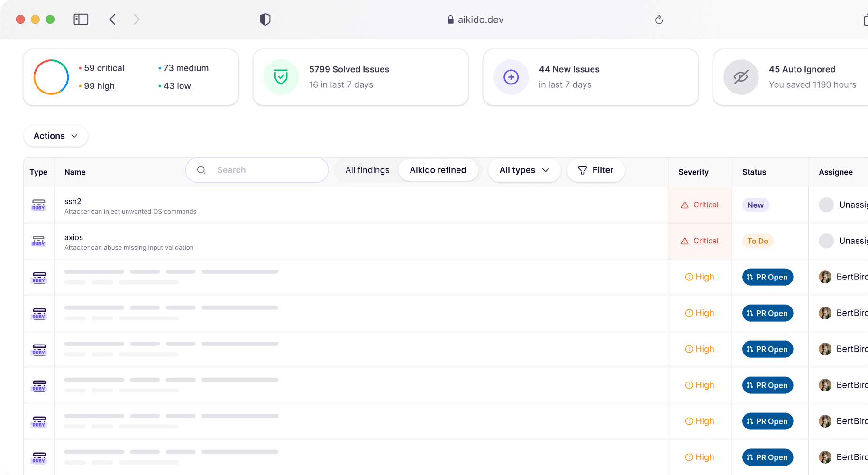Open the Filter button
The width and height of the screenshot is (868, 475).
[596, 170]
